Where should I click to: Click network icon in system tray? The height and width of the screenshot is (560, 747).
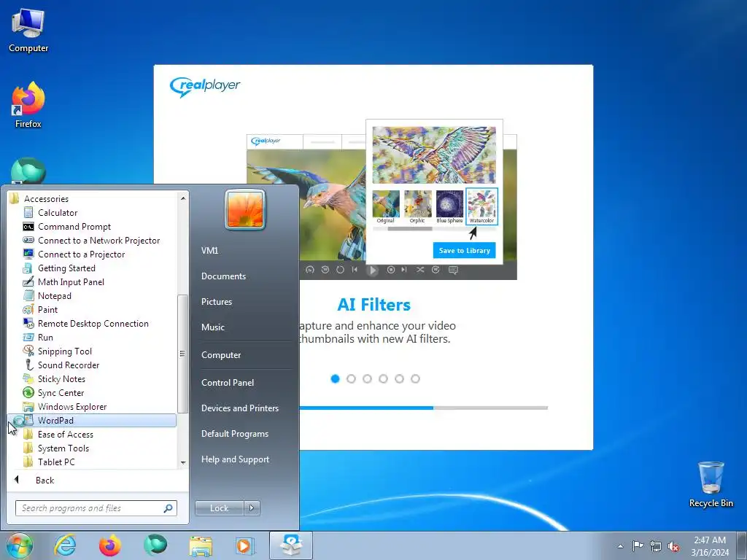pos(656,546)
